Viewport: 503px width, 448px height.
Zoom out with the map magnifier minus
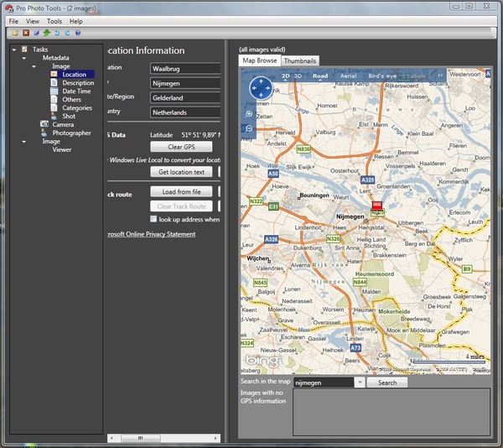(x=249, y=128)
